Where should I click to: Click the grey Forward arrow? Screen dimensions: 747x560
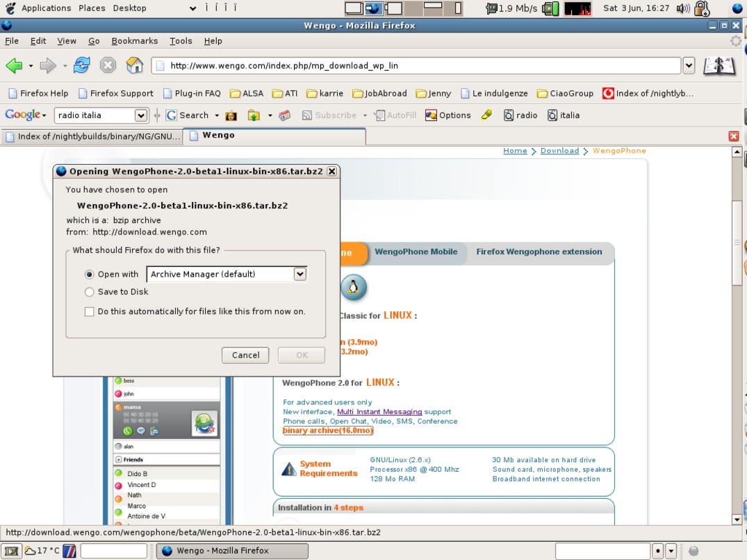click(48, 65)
